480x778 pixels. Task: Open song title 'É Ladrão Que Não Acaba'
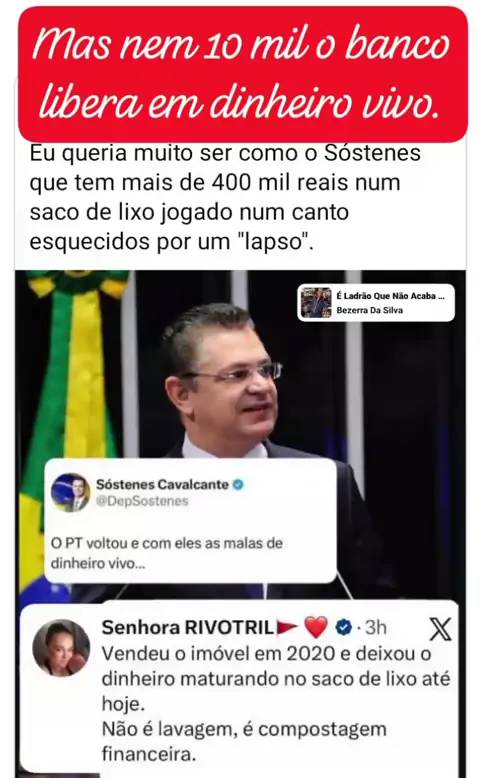(390, 296)
